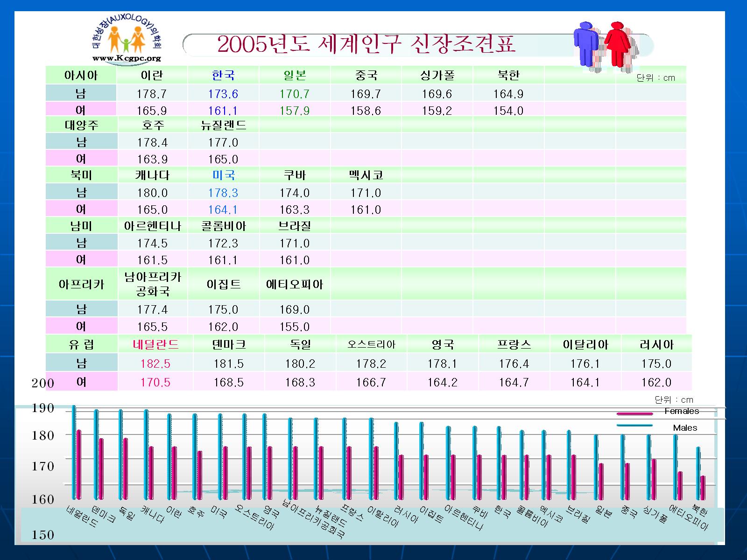
Task: Click the 뉴질랜드 header in the table
Action: pyautogui.click(x=223, y=125)
